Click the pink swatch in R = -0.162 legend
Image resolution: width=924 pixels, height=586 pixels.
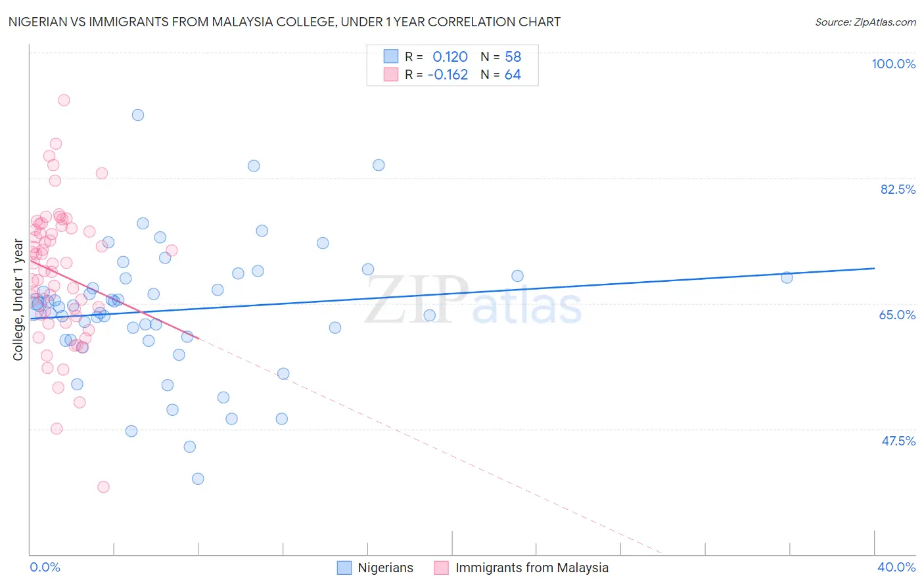click(391, 74)
